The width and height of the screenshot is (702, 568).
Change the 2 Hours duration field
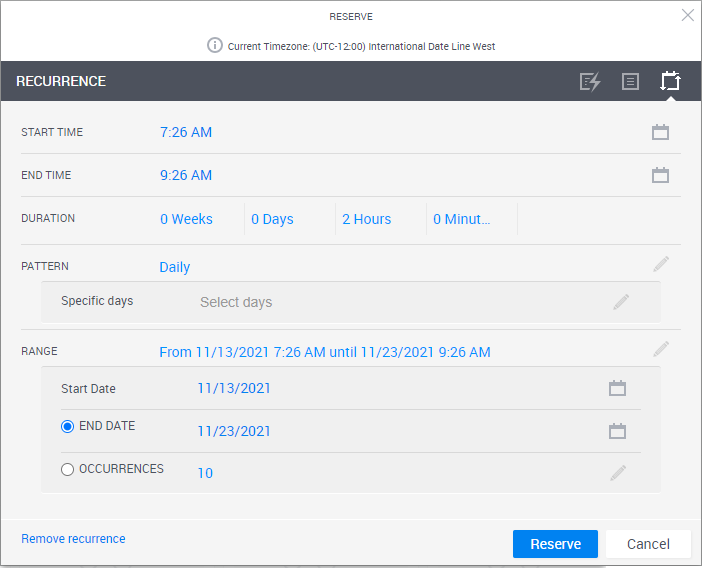click(x=366, y=219)
